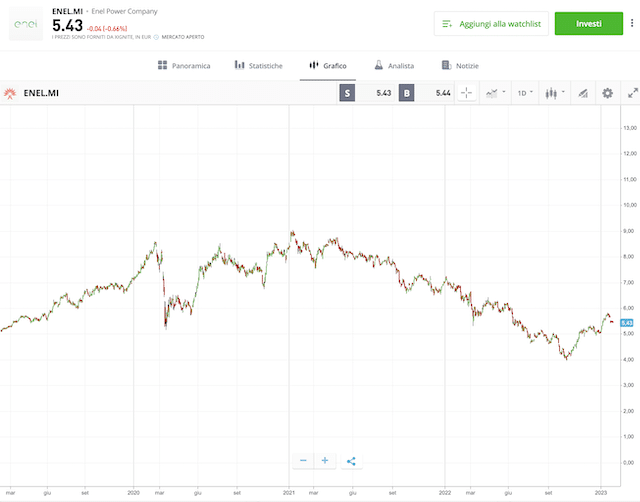640x502 pixels.
Task: Click the 2023 label on time axis
Action: click(x=601, y=493)
